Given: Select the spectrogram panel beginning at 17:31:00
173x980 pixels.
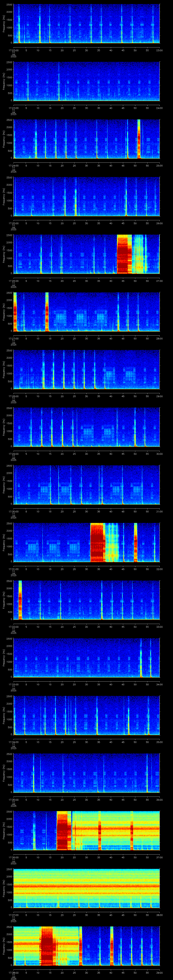Looking at the screenshot, I should coord(86,543).
